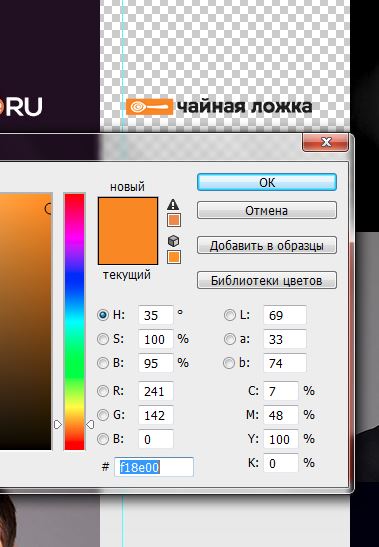Select the Lab b radio button

pos(229,363)
